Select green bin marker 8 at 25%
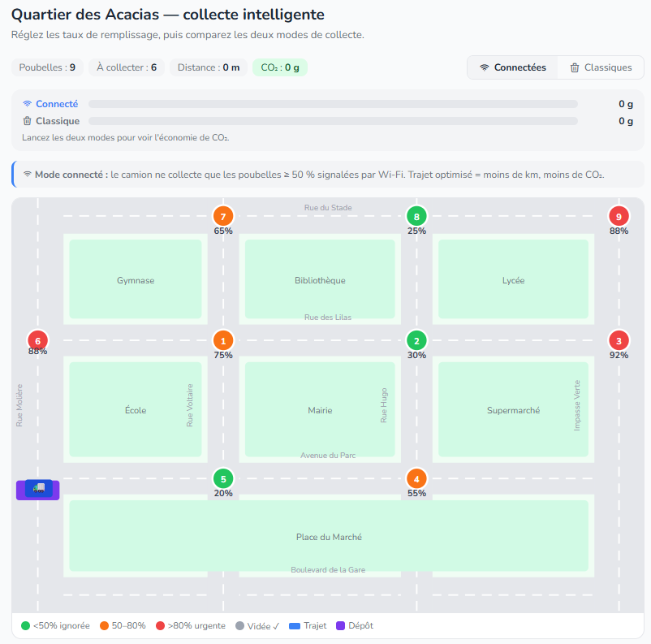Screen dimensions: 651x644 point(416,217)
